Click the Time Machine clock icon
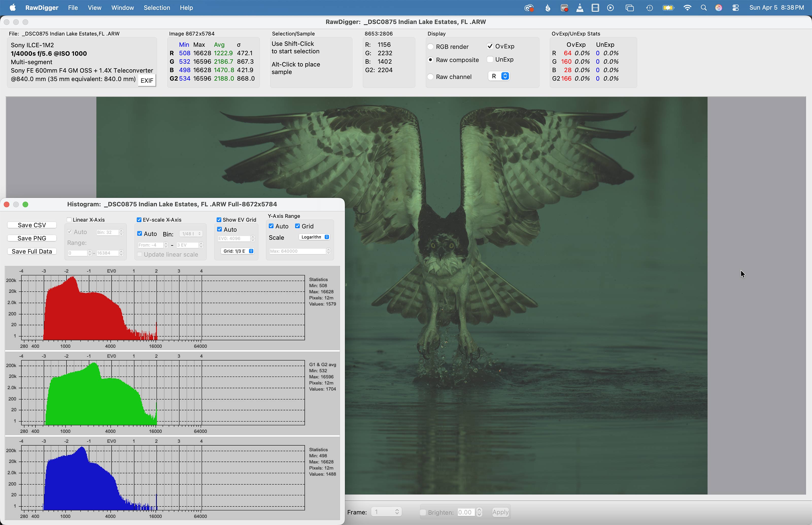The height and width of the screenshot is (525, 812). [x=649, y=8]
